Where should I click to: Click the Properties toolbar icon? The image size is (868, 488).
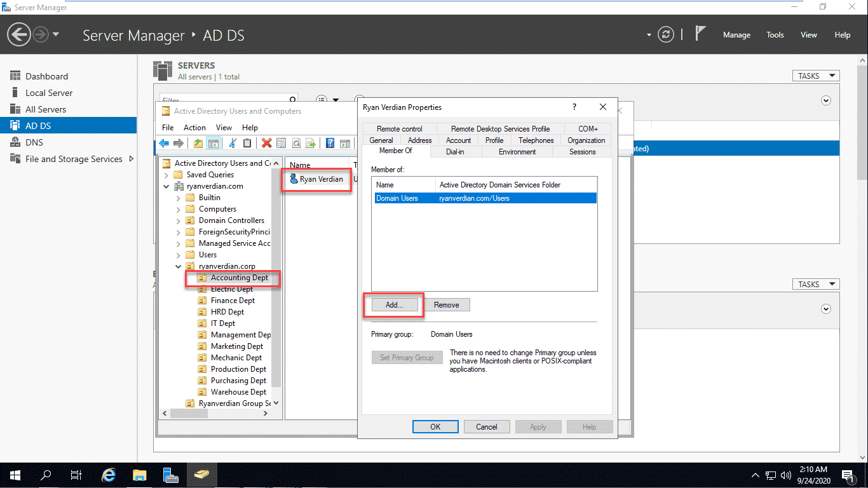(281, 144)
